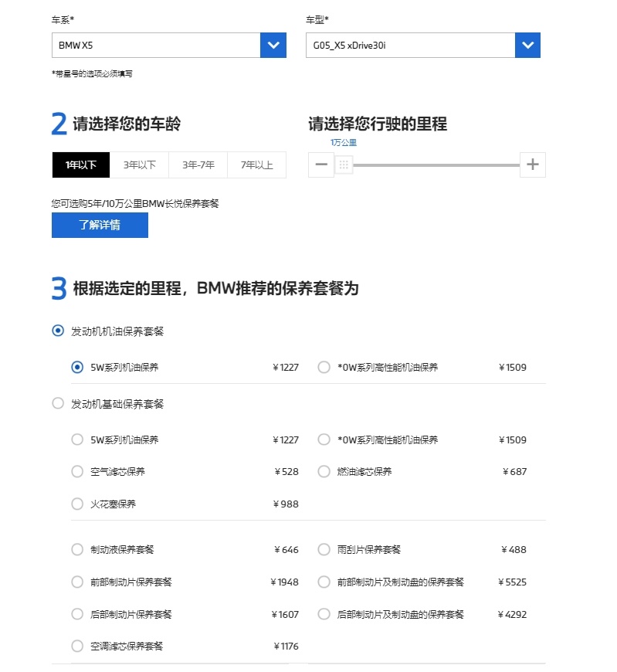Select 燃油滤芯保养 option

click(324, 471)
